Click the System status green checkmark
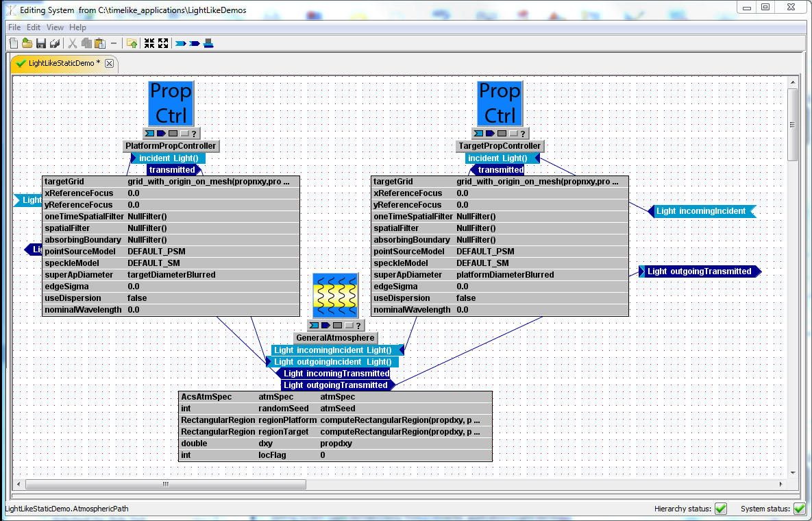Image resolution: width=812 pixels, height=521 pixels. [800, 509]
